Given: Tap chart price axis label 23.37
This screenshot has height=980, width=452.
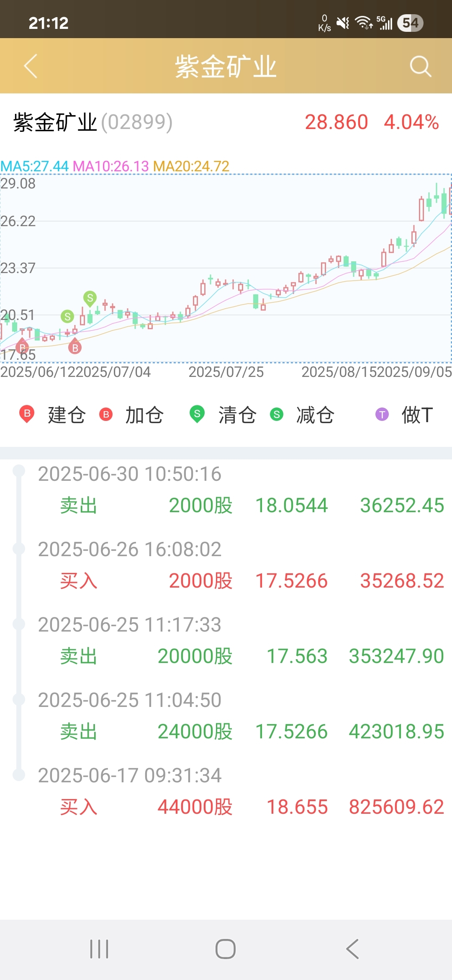Looking at the screenshot, I should tap(18, 268).
